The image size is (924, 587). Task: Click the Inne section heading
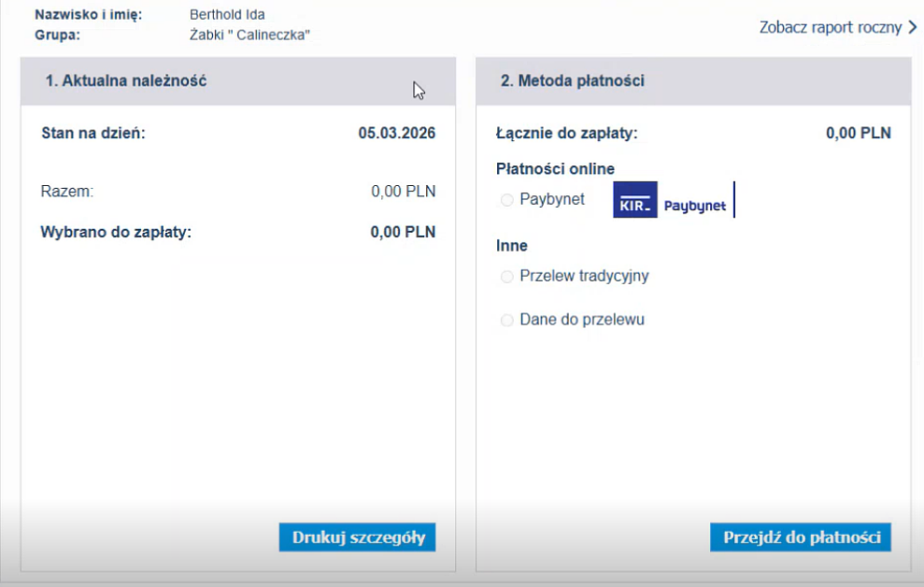click(x=512, y=246)
